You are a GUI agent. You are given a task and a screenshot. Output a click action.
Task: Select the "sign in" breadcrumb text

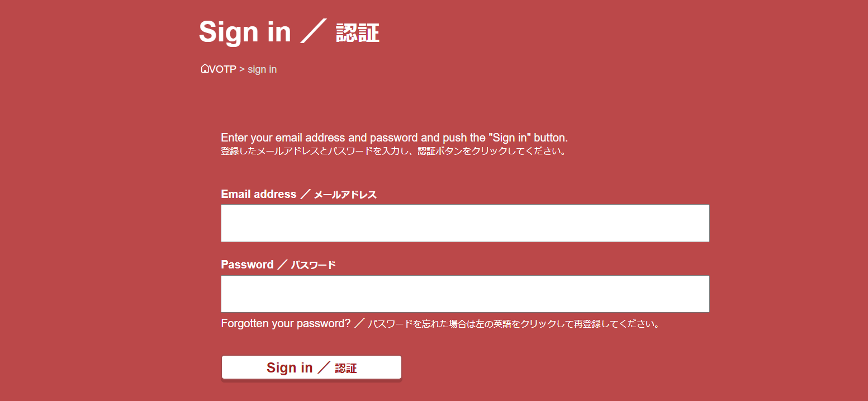tap(262, 69)
